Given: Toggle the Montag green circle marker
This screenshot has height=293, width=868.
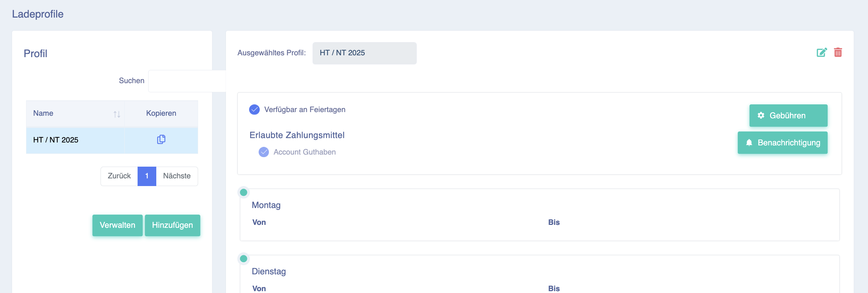Looking at the screenshot, I should [x=244, y=192].
